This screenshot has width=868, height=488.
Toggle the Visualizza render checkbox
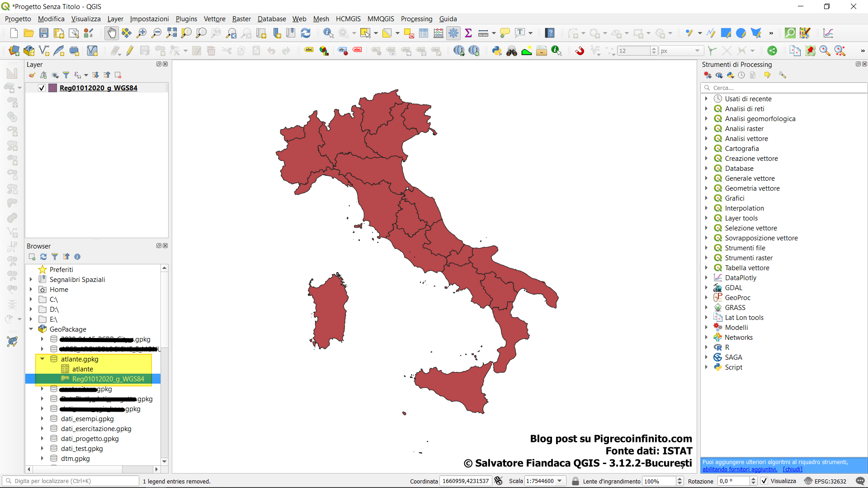pos(764,481)
